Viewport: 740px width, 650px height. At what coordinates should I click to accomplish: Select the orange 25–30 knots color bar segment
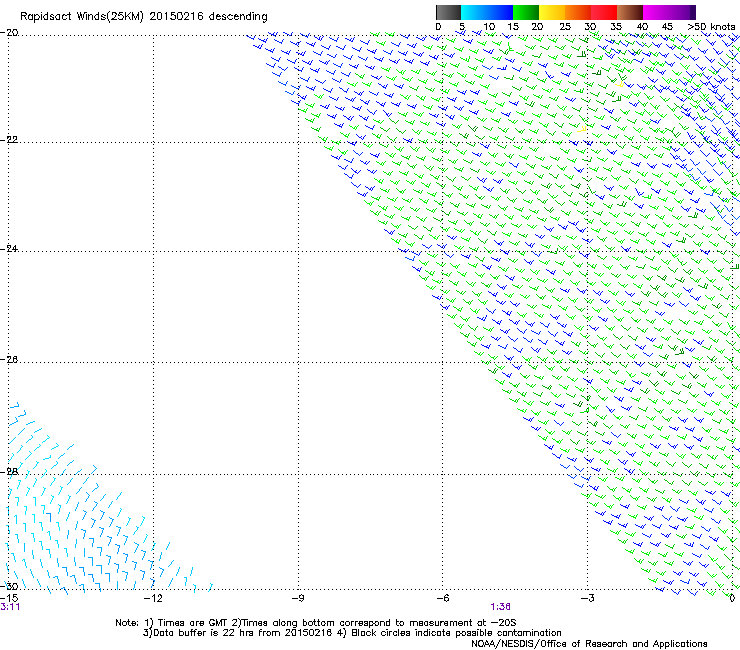pos(578,12)
